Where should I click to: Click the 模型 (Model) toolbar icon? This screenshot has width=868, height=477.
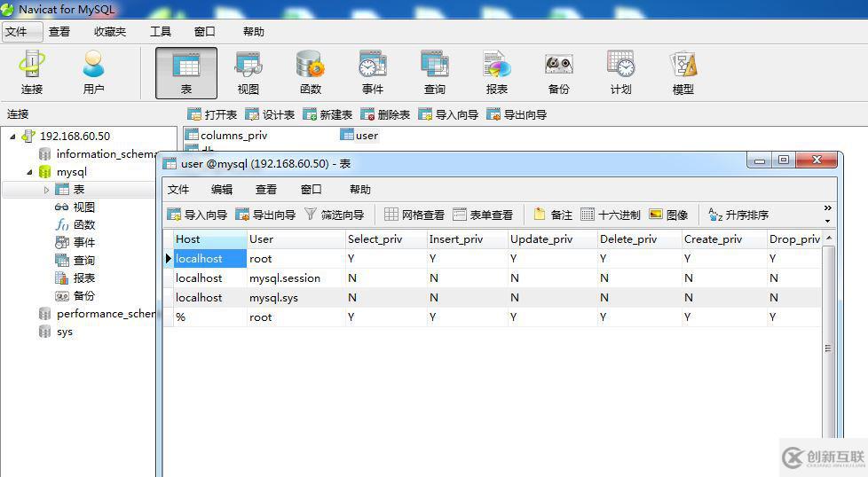683,73
